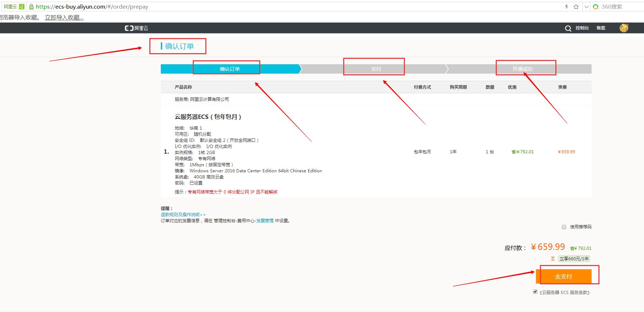Click the green 证 certificate badge
644x312 pixels.
[22, 7]
